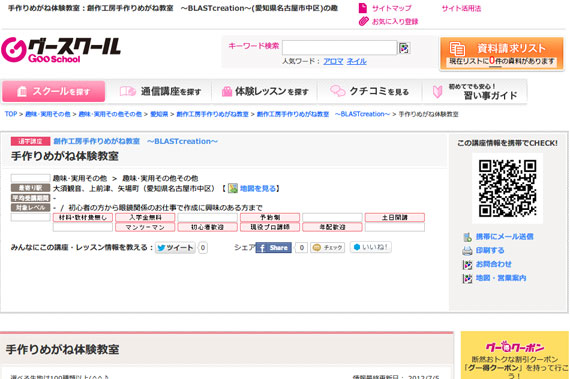Open the 資料請求リスト button
Image resolution: width=570 pixels, height=379 pixels.
[x=502, y=53]
